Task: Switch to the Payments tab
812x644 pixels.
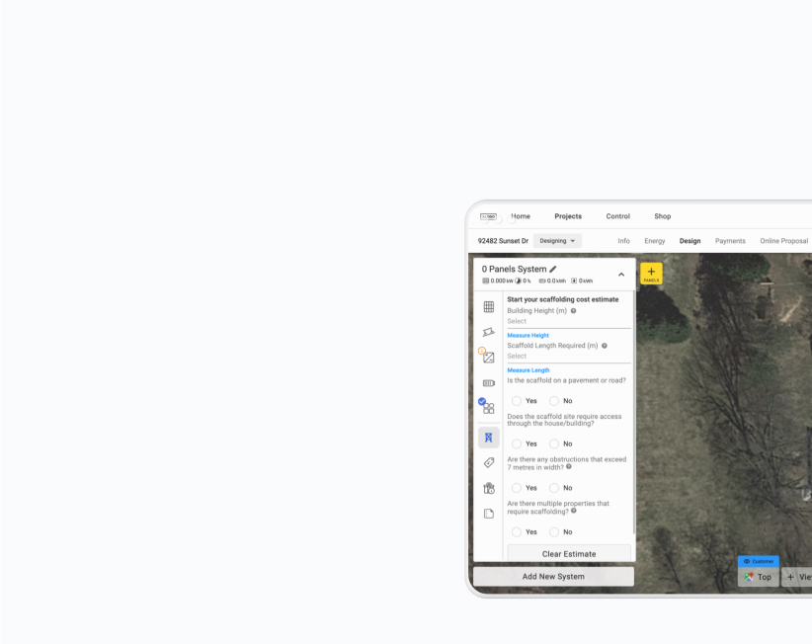Action: pyautogui.click(x=730, y=241)
